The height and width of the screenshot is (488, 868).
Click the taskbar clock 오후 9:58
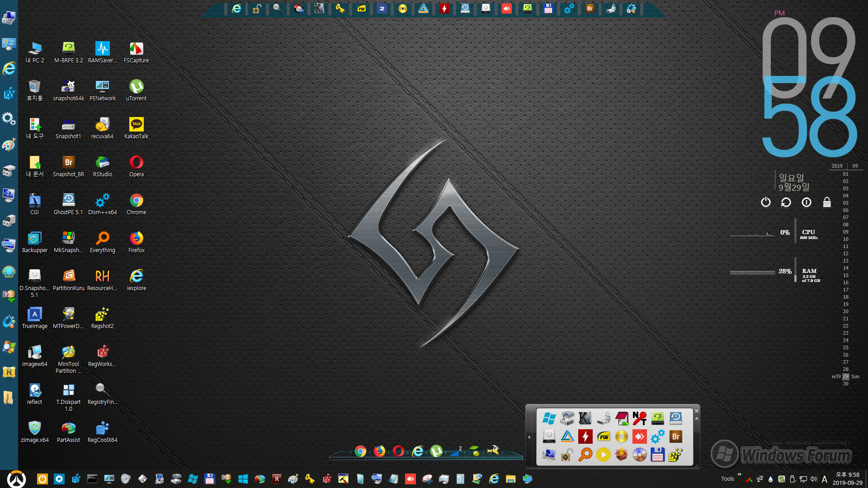[848, 475]
